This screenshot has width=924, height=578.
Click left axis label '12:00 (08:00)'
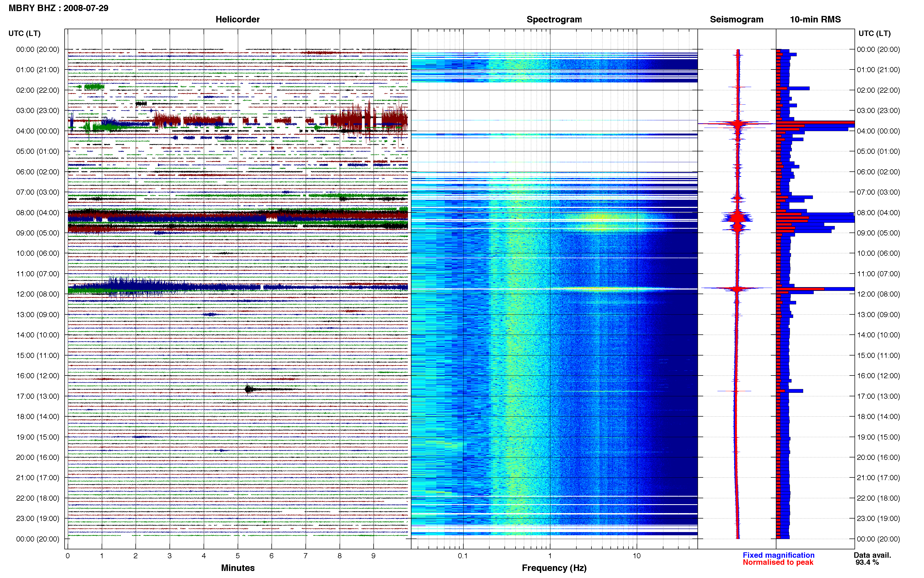(38, 294)
